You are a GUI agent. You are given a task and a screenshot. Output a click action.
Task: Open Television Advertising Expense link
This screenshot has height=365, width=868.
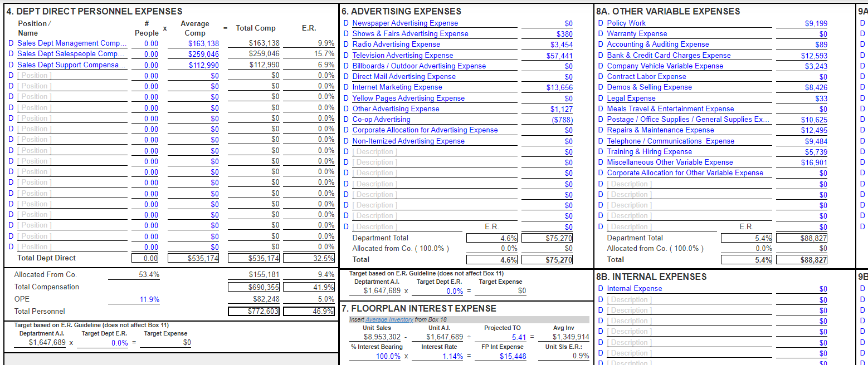click(x=403, y=55)
